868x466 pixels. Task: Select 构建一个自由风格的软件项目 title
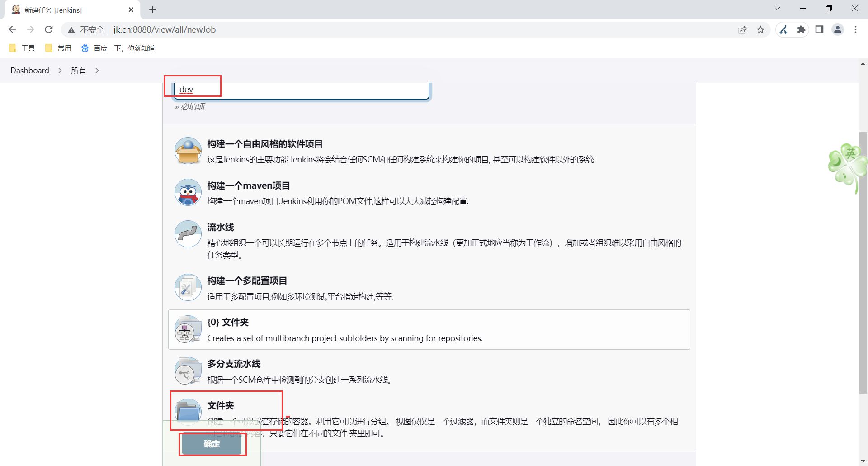click(265, 144)
